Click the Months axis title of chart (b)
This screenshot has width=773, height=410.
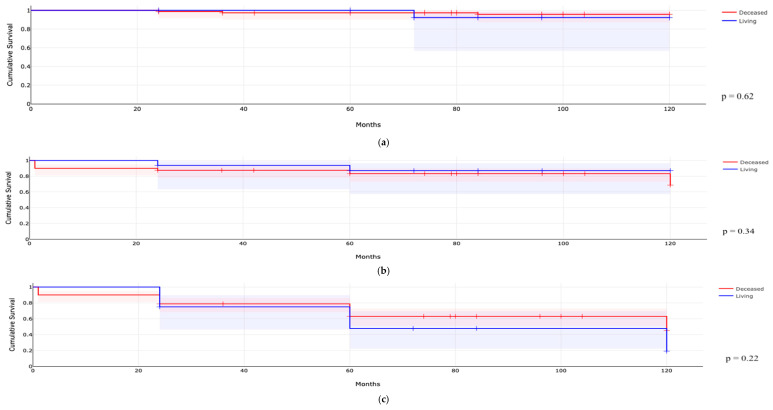coord(368,257)
